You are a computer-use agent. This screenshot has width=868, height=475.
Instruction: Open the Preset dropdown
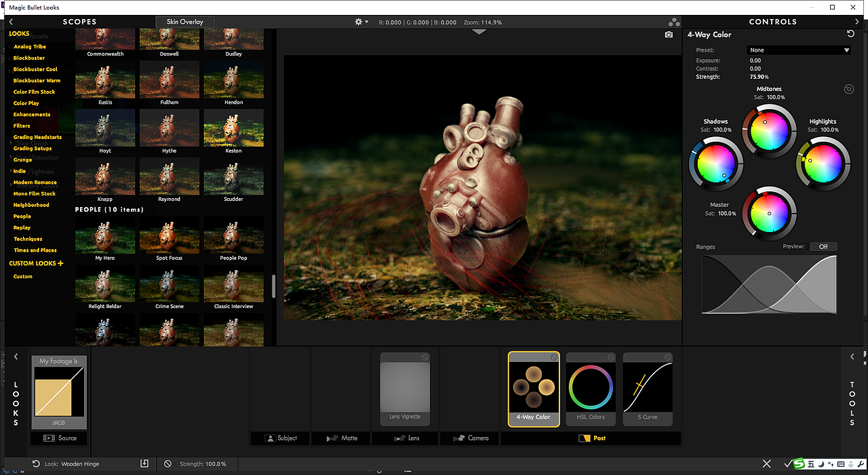(799, 50)
